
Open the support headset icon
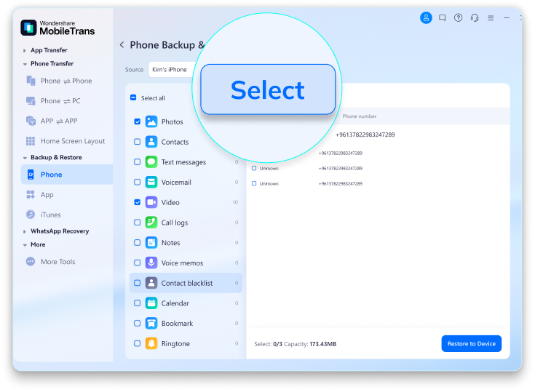[475, 17]
